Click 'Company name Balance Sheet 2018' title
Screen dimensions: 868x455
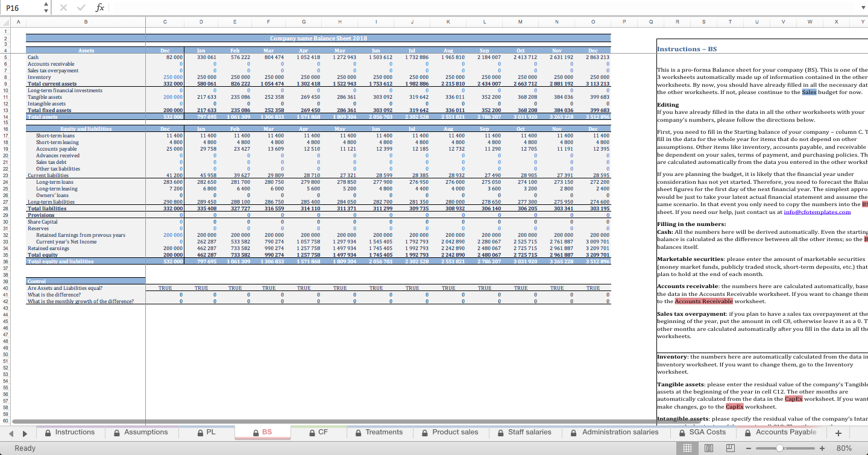pyautogui.click(x=318, y=38)
